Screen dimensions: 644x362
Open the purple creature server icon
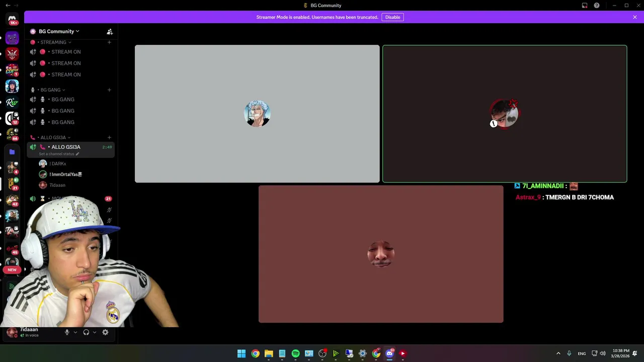click(x=12, y=38)
